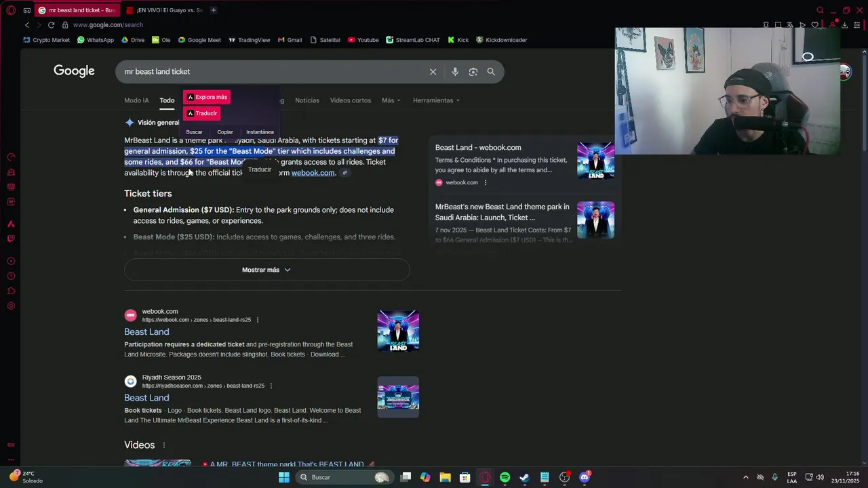Image resolution: width=868 pixels, height=488 pixels.
Task: Open more options for Riyadh Season result
Action: [271, 386]
